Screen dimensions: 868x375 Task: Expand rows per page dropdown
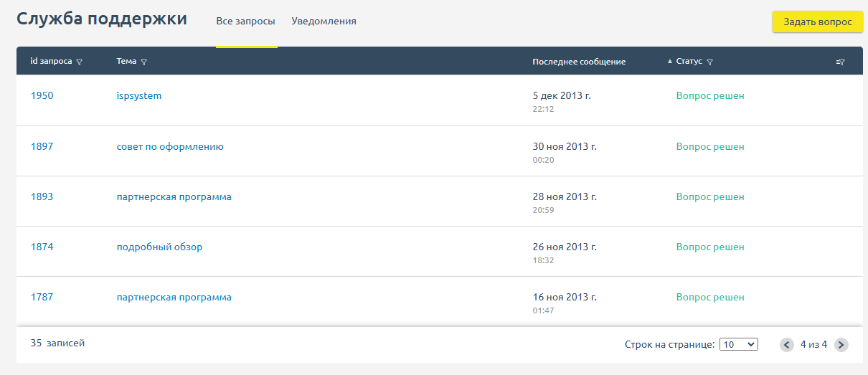(738, 344)
